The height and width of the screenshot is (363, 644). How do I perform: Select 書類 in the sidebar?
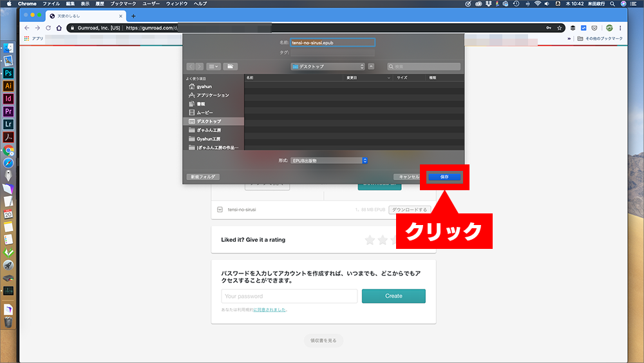(x=213, y=104)
